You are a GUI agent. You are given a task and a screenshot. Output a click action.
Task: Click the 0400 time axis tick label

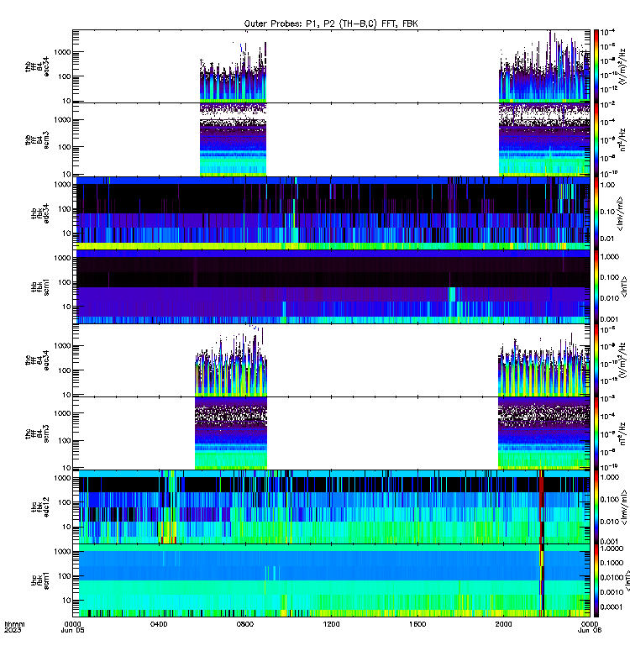[159, 624]
